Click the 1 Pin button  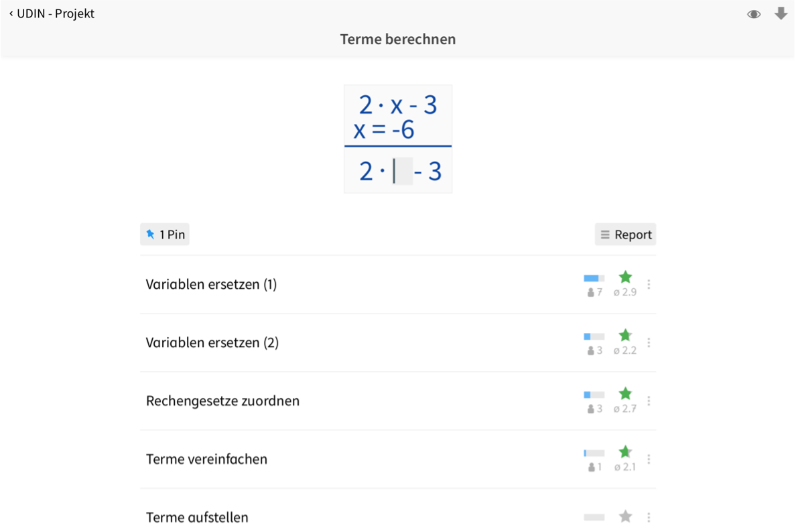point(165,235)
